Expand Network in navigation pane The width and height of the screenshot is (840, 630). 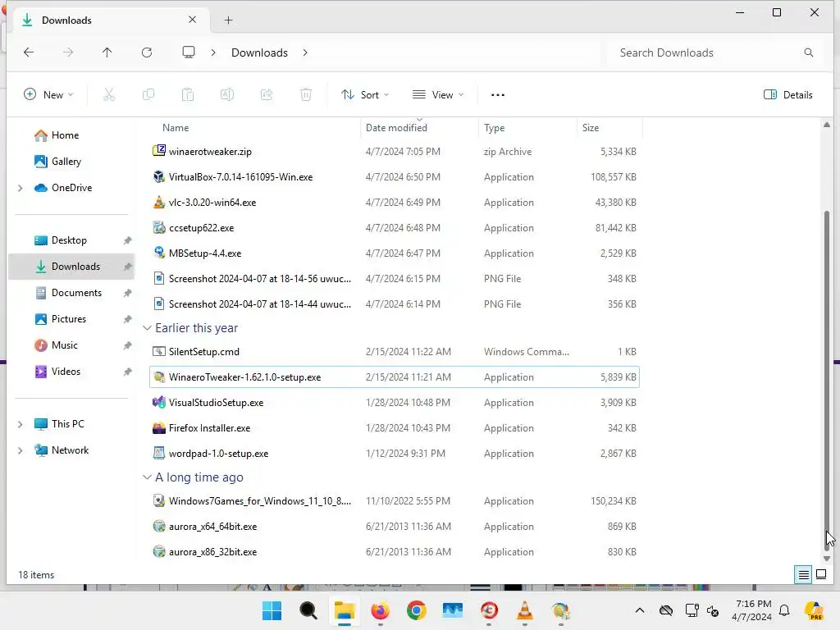pyautogui.click(x=21, y=450)
